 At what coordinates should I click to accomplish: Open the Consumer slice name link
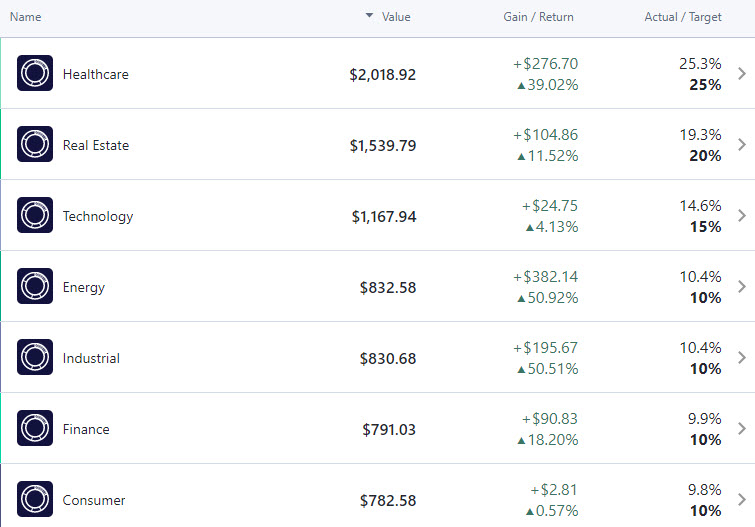(x=94, y=500)
